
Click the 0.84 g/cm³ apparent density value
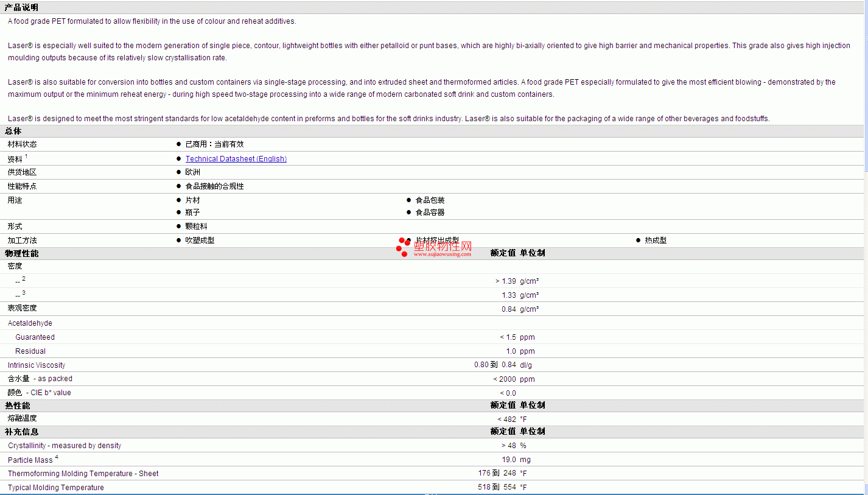tap(520, 309)
